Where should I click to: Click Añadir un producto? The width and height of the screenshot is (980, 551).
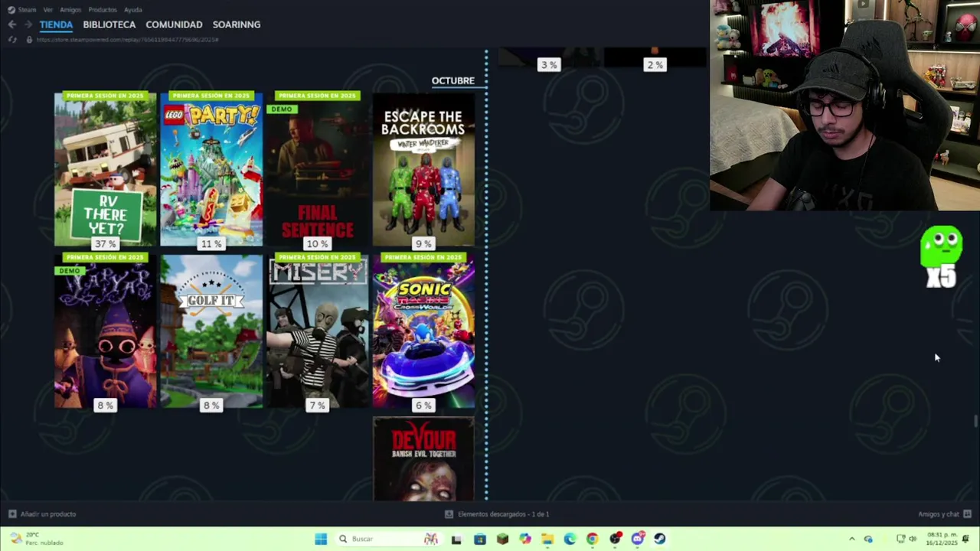point(42,514)
